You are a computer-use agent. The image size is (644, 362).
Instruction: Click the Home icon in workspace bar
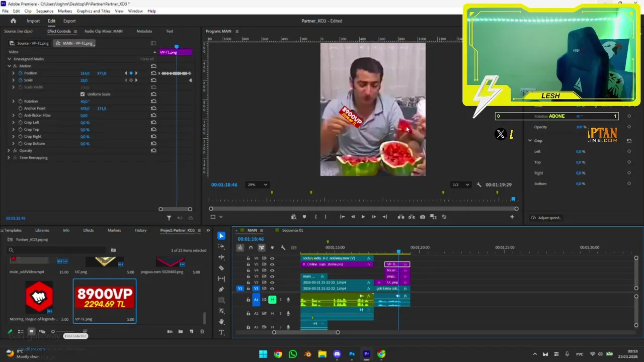pos(13,21)
